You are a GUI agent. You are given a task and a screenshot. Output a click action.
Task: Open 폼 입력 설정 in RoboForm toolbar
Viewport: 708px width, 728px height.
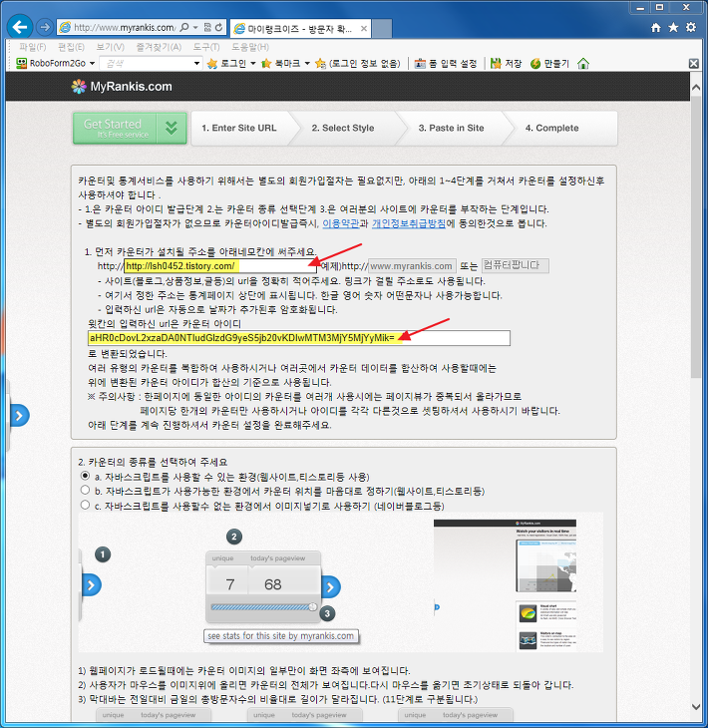[445, 63]
